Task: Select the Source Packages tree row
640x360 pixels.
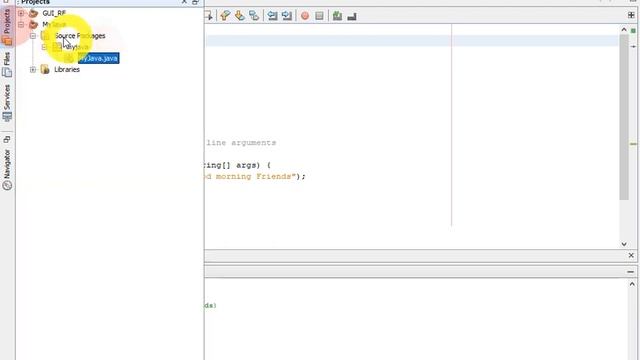Action: (x=80, y=36)
